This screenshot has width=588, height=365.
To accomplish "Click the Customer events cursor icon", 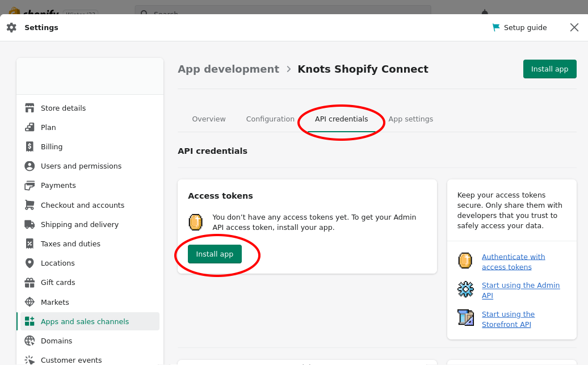I will [30, 360].
